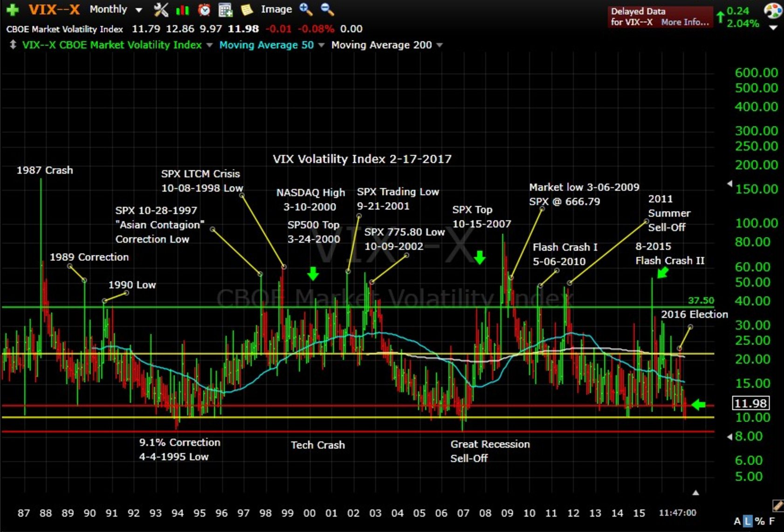
Task: Zoom out with the minus magnifier
Action: tap(327, 9)
